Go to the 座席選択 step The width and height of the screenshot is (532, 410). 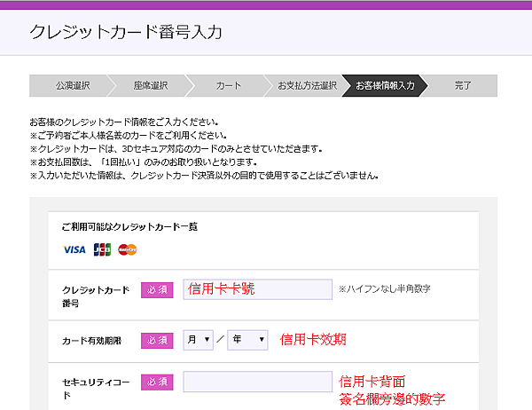click(151, 85)
